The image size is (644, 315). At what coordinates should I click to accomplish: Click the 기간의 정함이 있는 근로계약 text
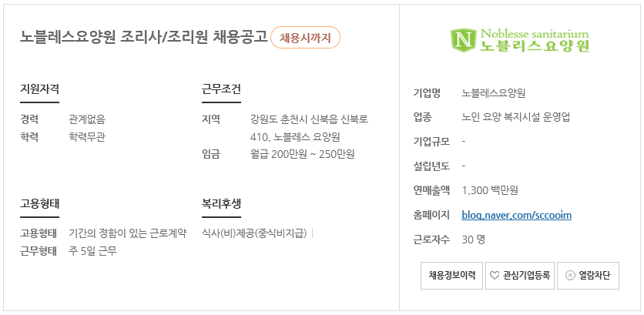(x=127, y=233)
